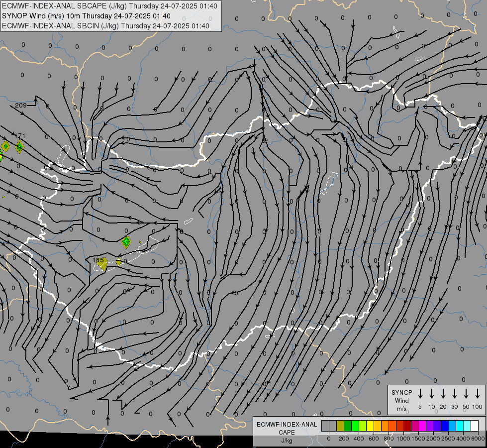487x448 pixels.
Task: Click the 1000 tick label on CAPE scale
Action: pyautogui.click(x=403, y=439)
